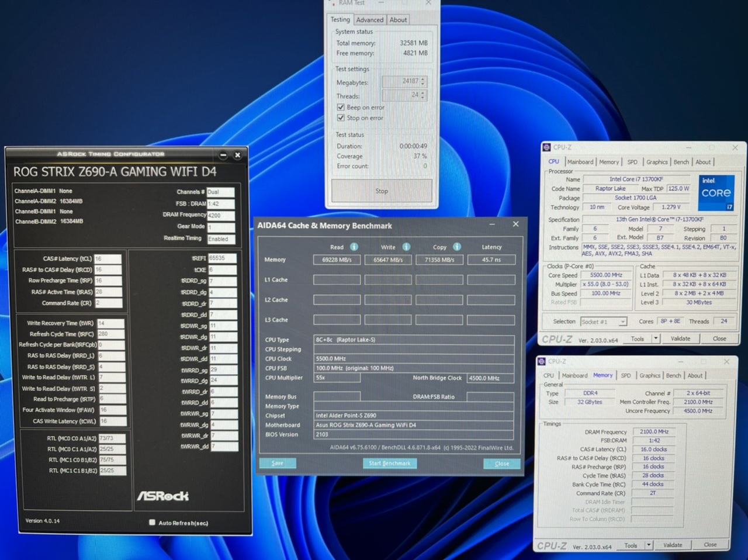Open Mainboard tab in upper CPU-Z window
The height and width of the screenshot is (560, 748).
pyautogui.click(x=580, y=162)
